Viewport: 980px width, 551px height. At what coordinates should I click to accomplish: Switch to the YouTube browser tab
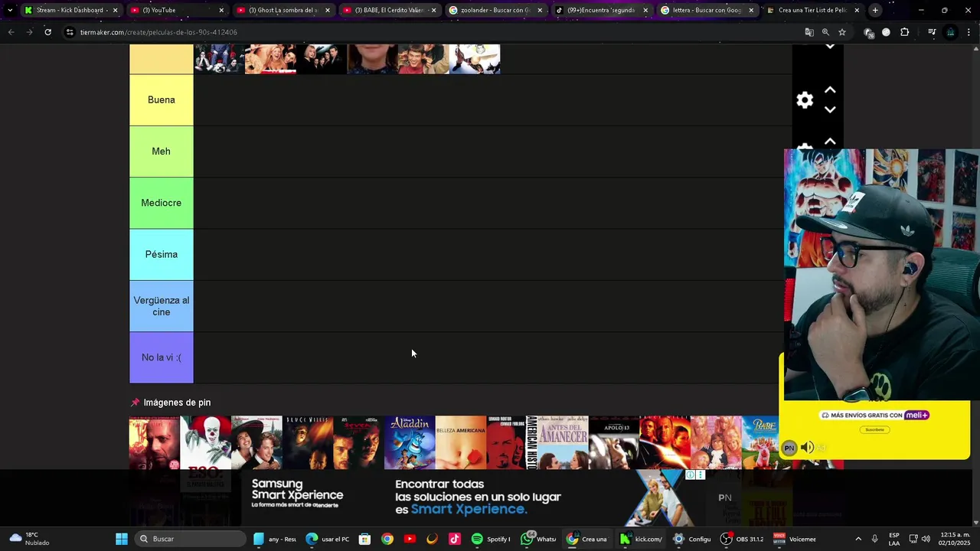pyautogui.click(x=176, y=10)
